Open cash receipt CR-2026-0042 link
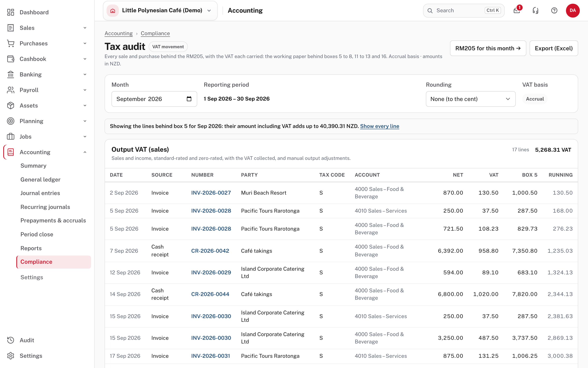Screen dimensions: 588x368 (210, 251)
